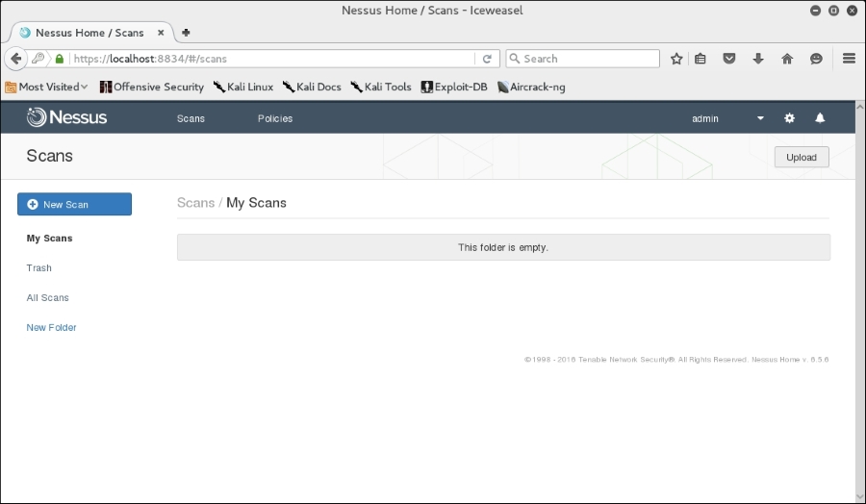Select My Scans folder in sidebar
This screenshot has height=504, width=866.
49,238
